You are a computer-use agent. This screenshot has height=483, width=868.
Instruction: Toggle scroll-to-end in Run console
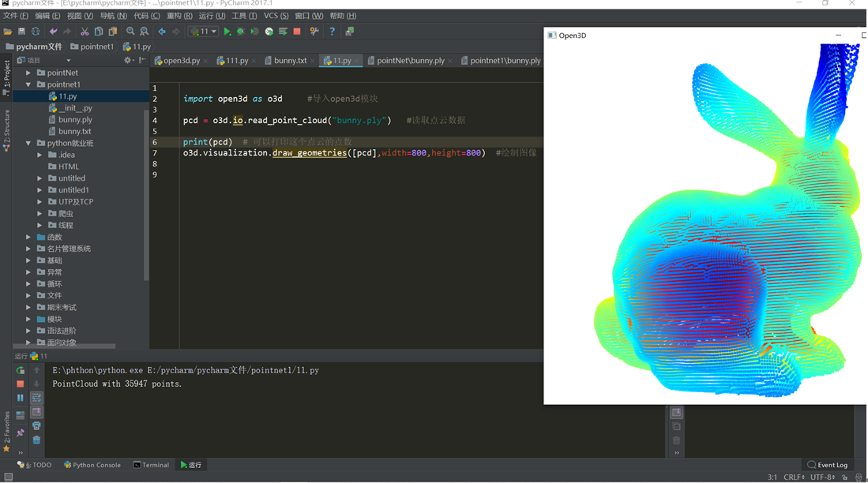tap(36, 412)
